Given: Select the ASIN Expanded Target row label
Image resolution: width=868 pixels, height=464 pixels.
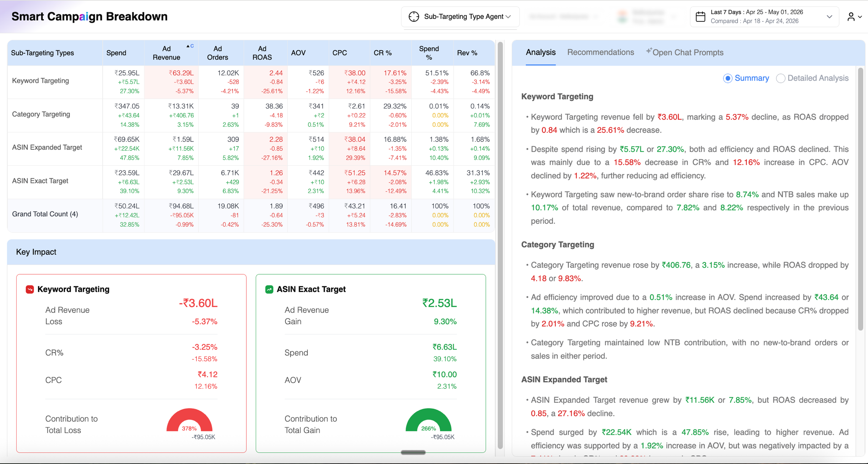Looking at the screenshot, I should coord(47,148).
